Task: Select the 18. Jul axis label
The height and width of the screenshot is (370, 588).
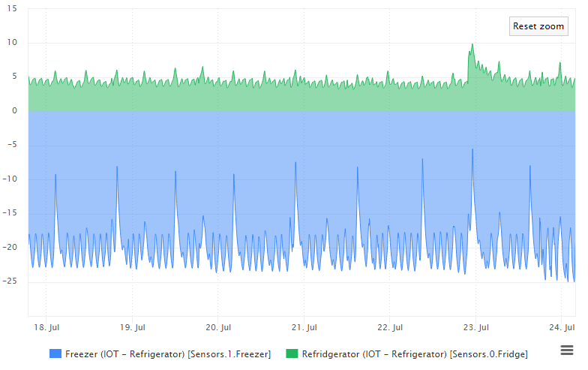Action: [x=46, y=327]
